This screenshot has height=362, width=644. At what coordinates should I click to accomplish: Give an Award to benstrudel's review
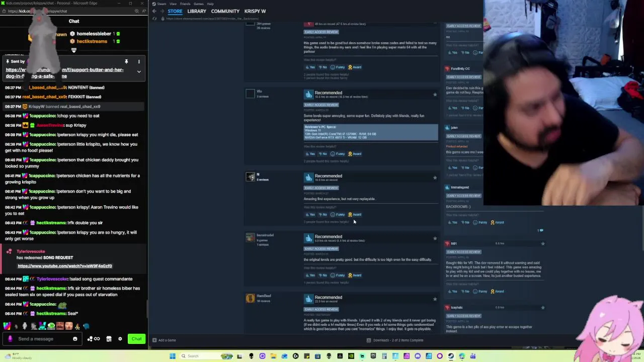click(355, 276)
